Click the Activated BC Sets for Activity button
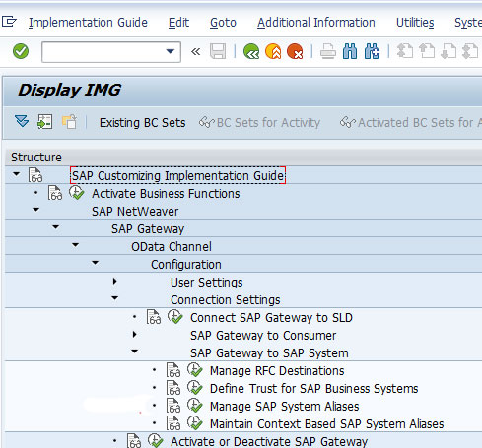482x448 pixels. pyautogui.click(x=411, y=123)
